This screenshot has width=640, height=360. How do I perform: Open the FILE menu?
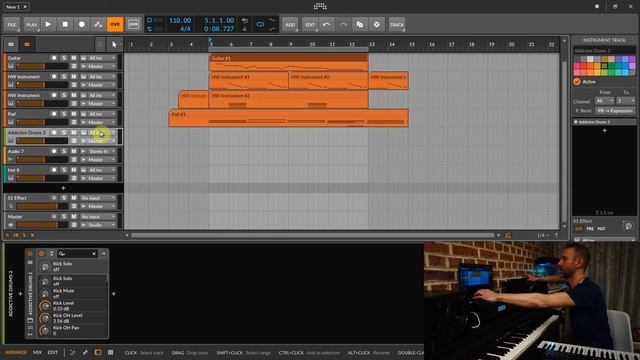coord(12,24)
